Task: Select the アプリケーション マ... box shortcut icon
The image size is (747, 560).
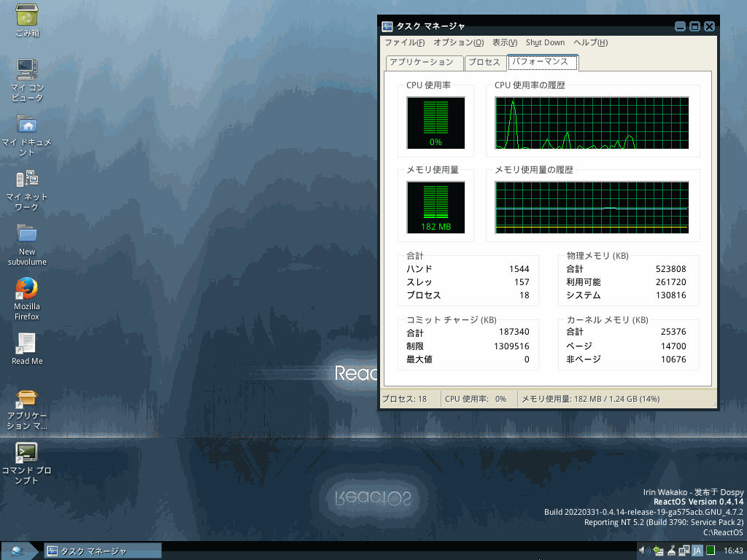Action: [27, 398]
